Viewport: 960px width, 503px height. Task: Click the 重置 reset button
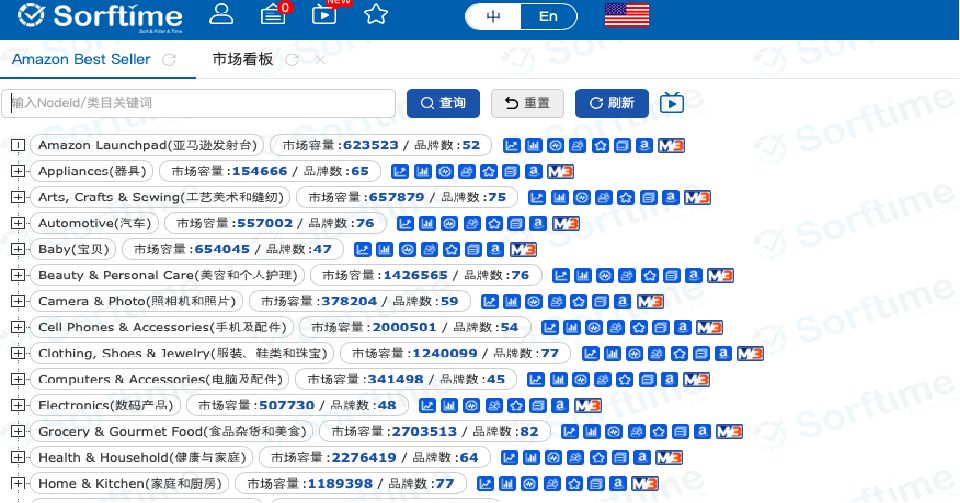(527, 103)
